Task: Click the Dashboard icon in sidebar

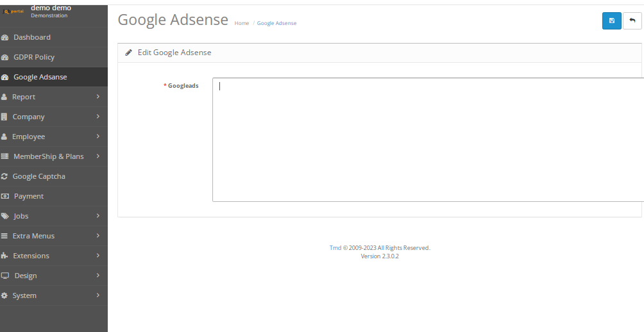Action: (x=5, y=38)
